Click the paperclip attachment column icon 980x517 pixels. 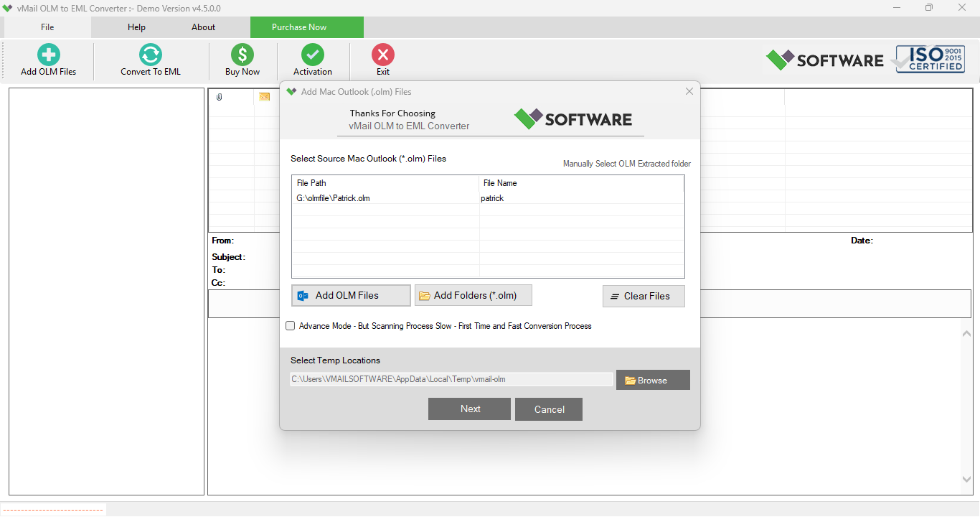pos(218,97)
